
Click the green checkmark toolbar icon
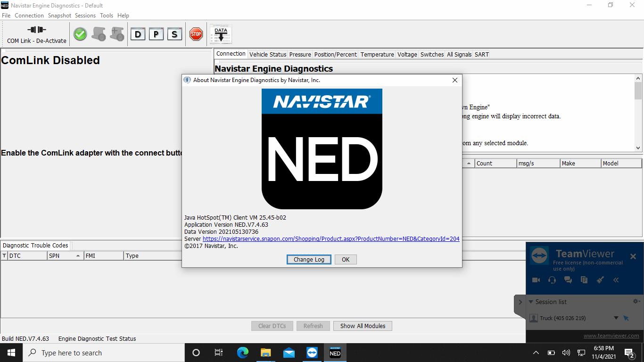80,34
